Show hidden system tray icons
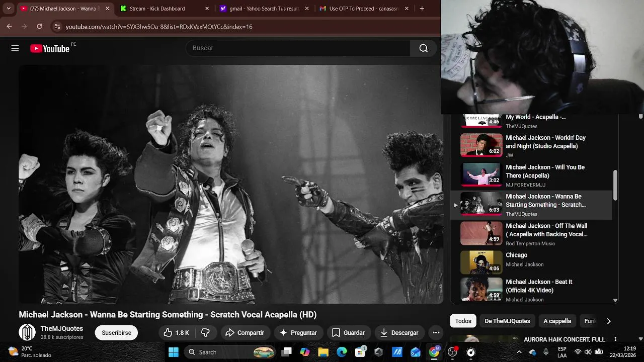This screenshot has height=362, width=644. 519,352
